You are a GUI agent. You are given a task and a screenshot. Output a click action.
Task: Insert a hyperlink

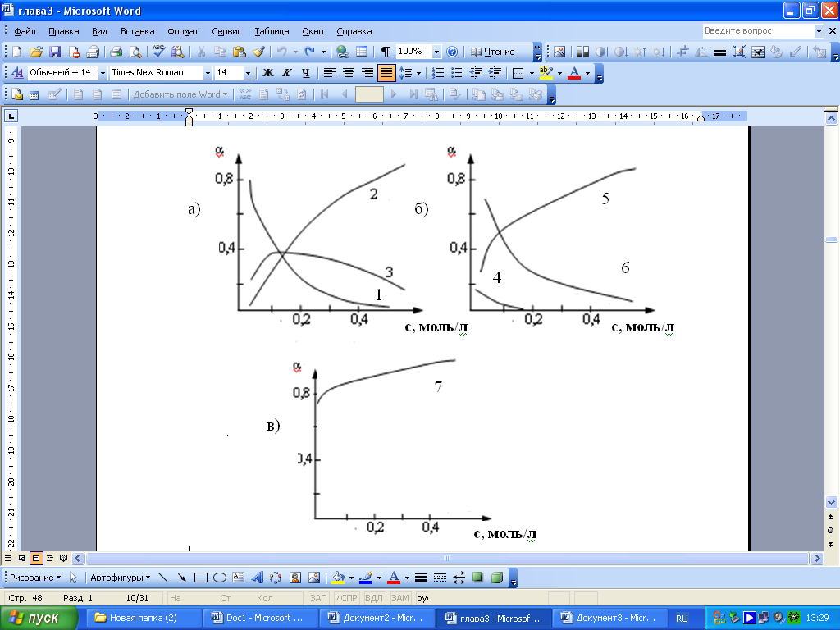click(342, 52)
